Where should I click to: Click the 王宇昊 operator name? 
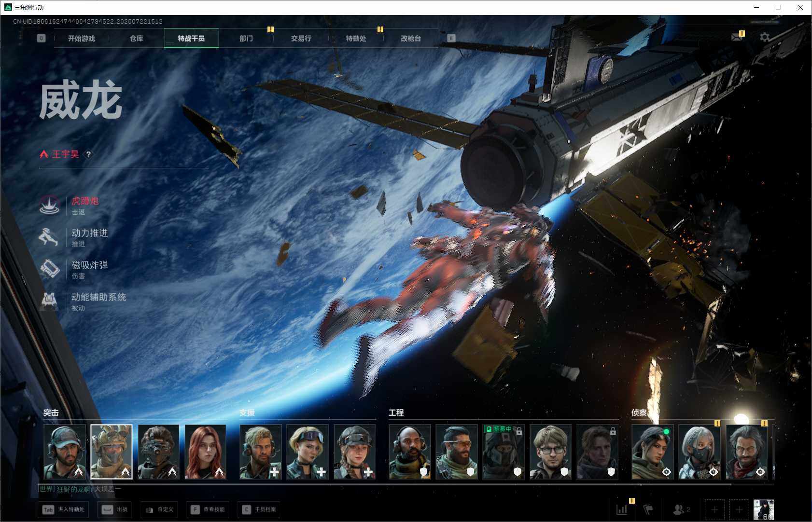point(65,154)
